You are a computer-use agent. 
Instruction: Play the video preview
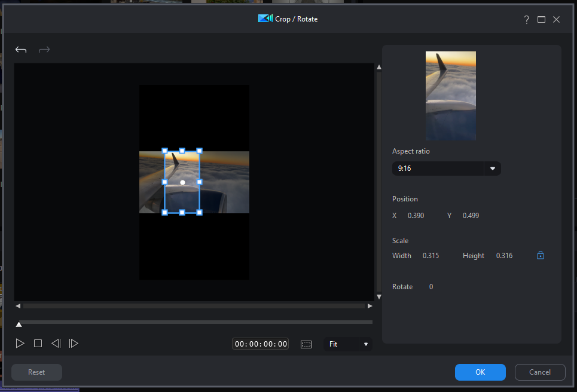coord(20,344)
